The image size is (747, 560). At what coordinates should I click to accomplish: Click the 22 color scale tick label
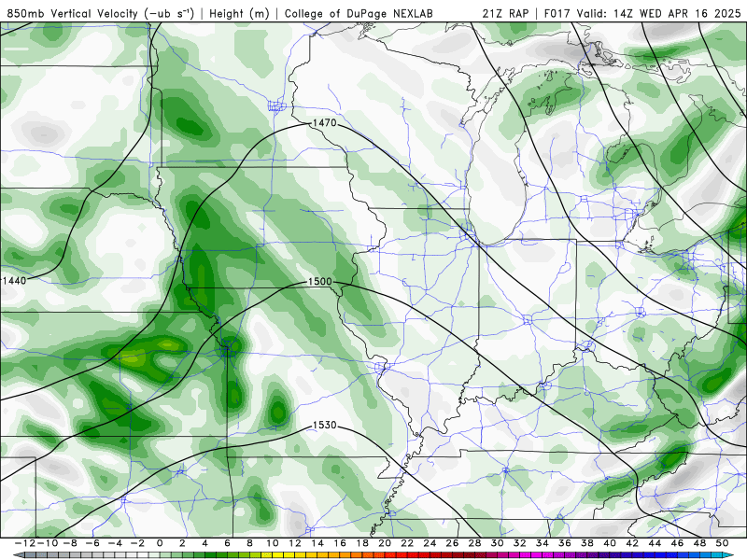click(x=407, y=543)
